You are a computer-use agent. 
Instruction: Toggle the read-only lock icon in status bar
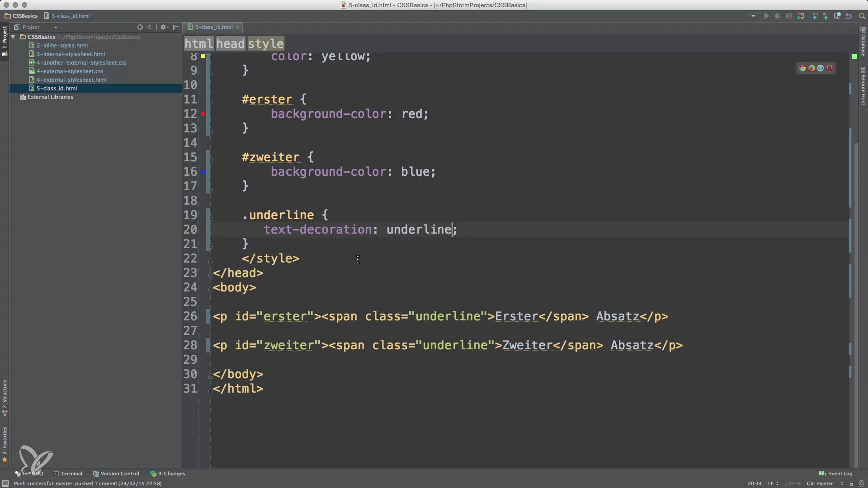pos(851,483)
